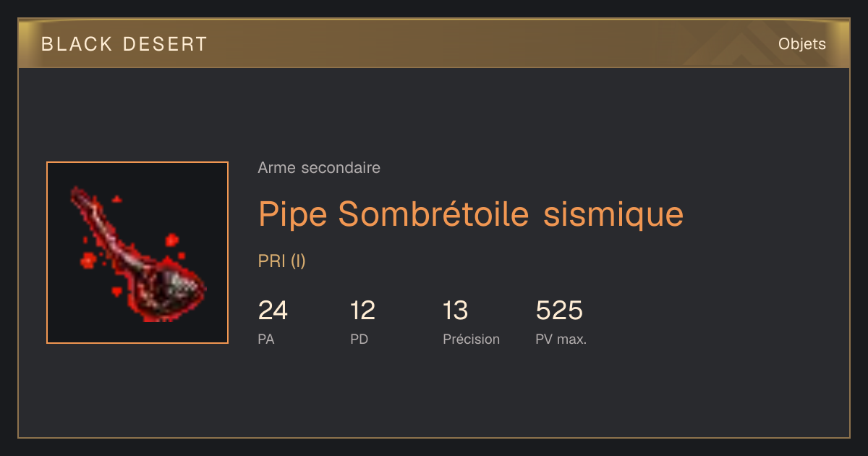The image size is (868, 456).
Task: Click the faint chevron emblem in header
Action: [x=745, y=46]
